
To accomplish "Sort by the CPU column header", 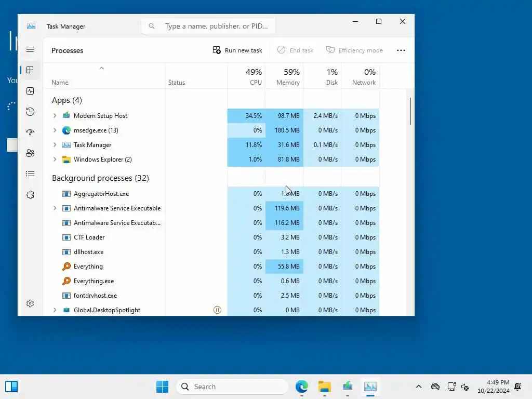I will click(246, 76).
